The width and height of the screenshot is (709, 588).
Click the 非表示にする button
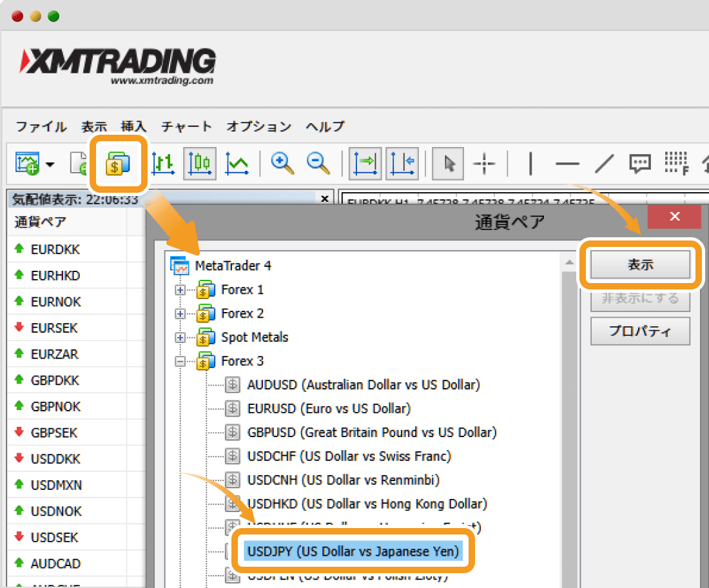tap(640, 299)
